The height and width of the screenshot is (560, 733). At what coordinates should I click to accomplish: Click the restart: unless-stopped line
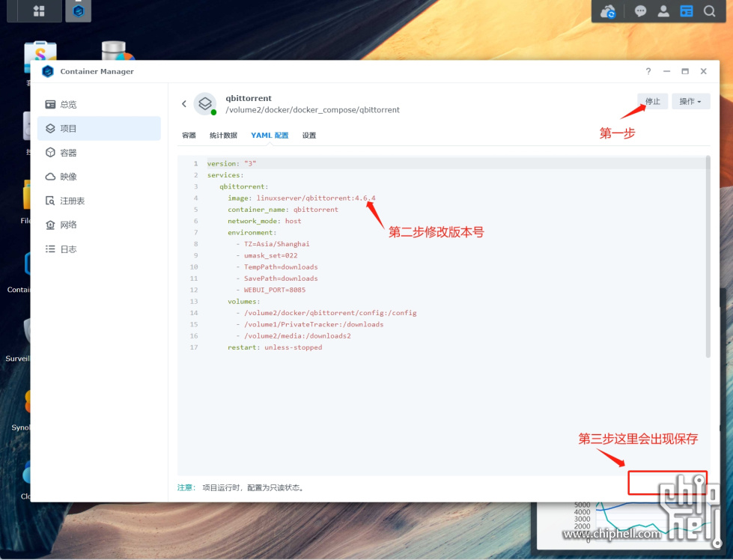click(x=275, y=347)
